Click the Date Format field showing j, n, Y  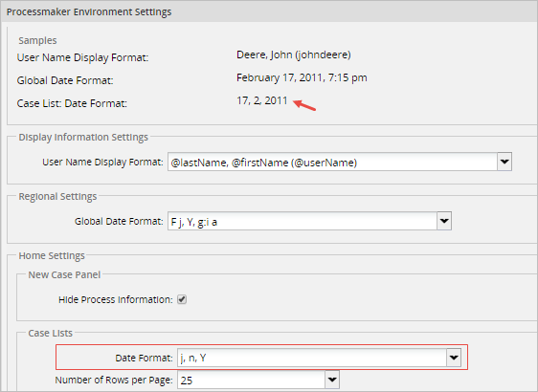click(311, 358)
